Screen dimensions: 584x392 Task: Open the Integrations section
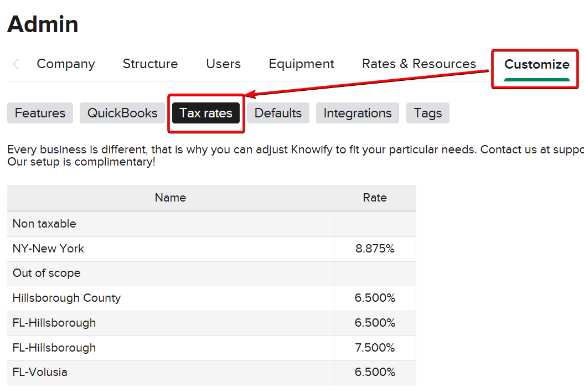(357, 113)
